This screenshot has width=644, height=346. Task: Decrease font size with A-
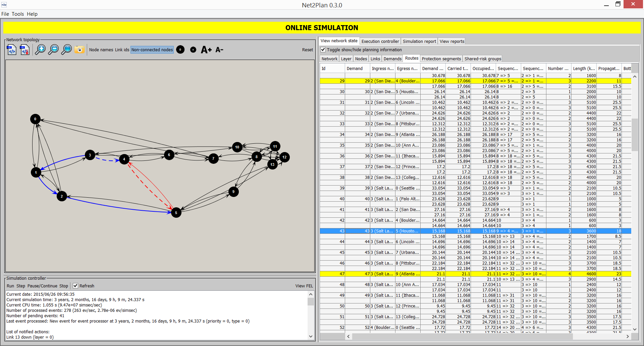coord(219,50)
